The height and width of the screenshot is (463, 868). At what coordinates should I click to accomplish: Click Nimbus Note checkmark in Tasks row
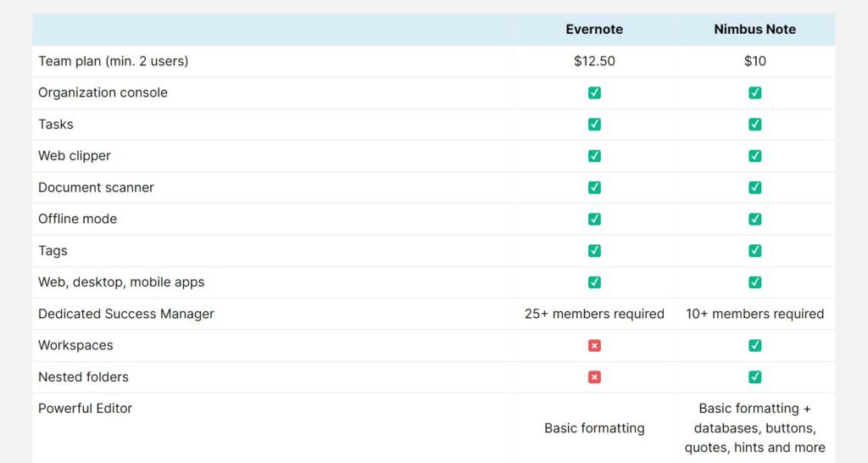(754, 124)
